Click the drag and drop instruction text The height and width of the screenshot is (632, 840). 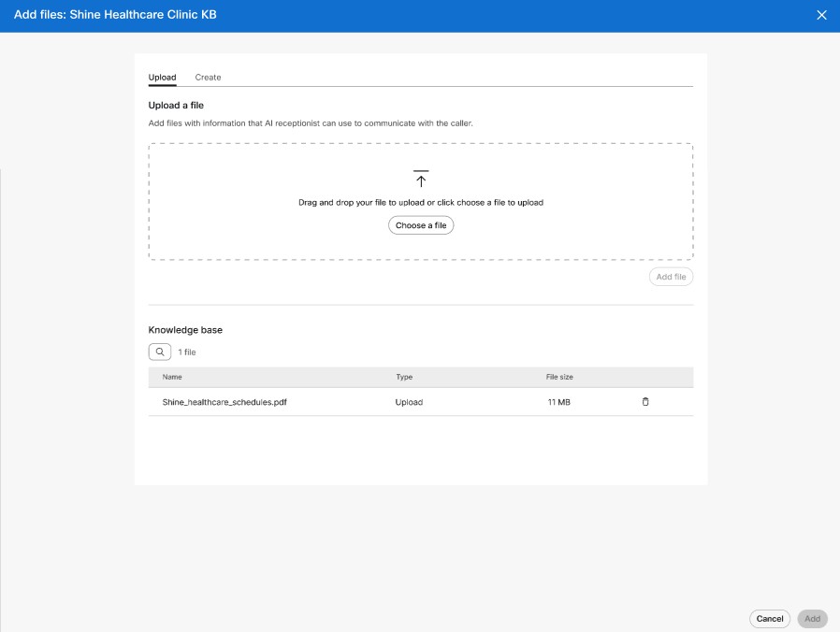(x=421, y=203)
